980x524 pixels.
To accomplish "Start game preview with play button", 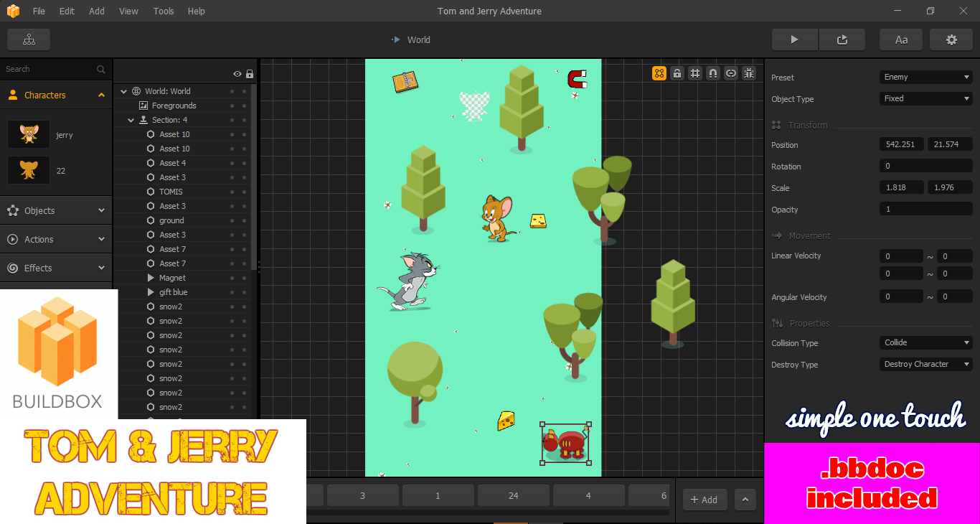I will pos(794,40).
